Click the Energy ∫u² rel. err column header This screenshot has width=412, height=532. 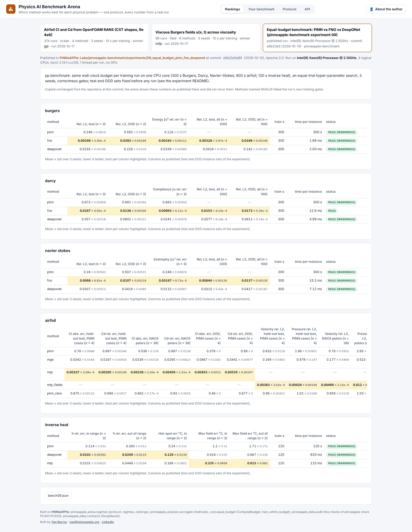[169, 122]
